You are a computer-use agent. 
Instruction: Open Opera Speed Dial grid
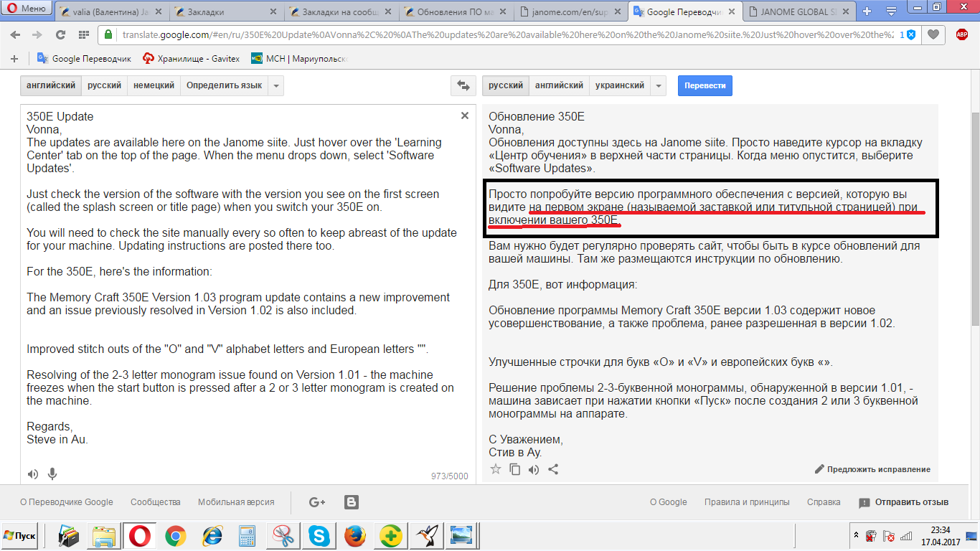coord(83,34)
